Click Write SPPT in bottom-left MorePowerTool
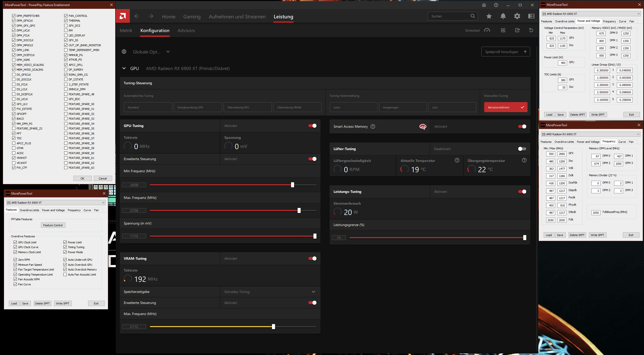644x355 pixels. click(x=63, y=303)
